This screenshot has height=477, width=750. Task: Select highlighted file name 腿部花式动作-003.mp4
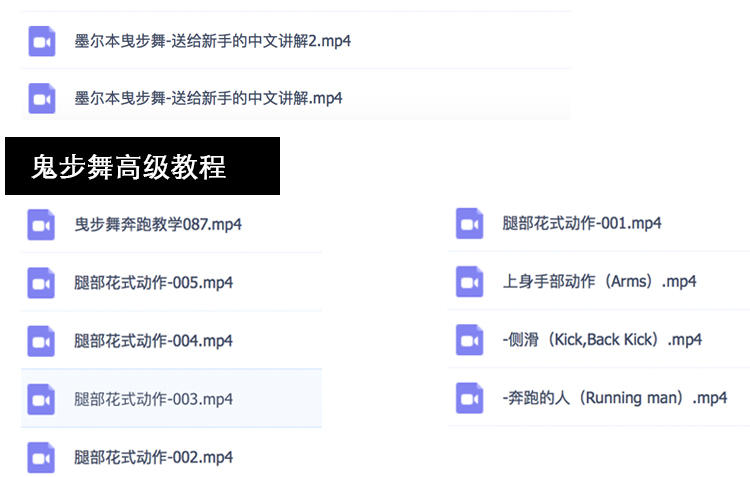(154, 399)
